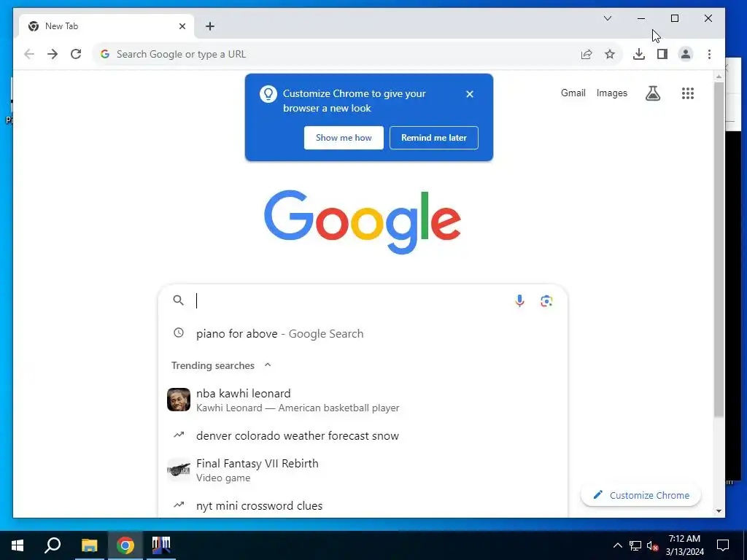The width and height of the screenshot is (747, 560).
Task: Open the profile avatar icon
Action: point(686,54)
